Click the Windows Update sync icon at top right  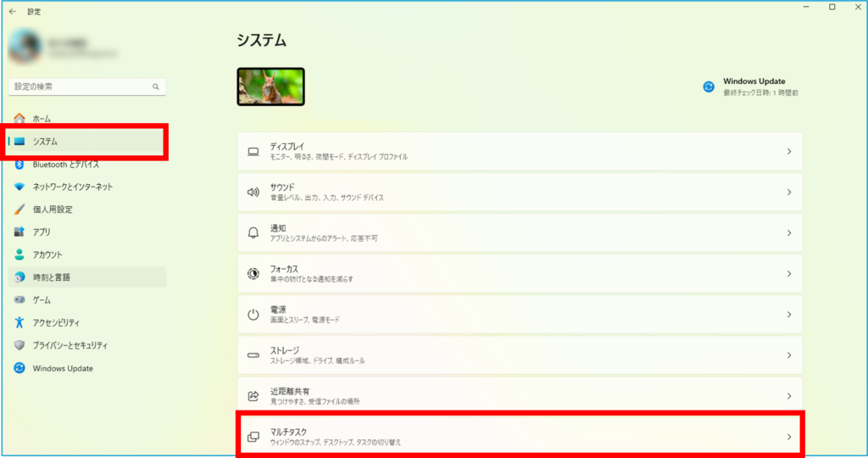709,87
